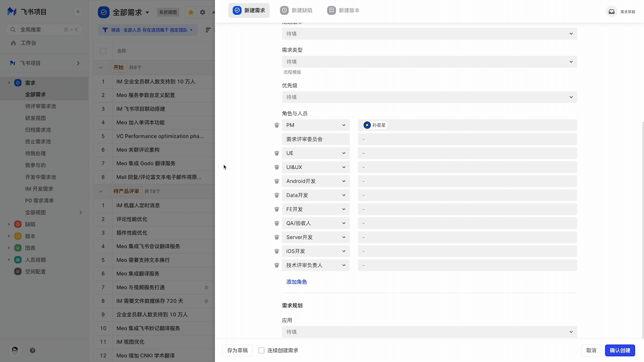Open 研发视图 in sidebar
Viewport: 644px width, 362px height.
(36, 118)
